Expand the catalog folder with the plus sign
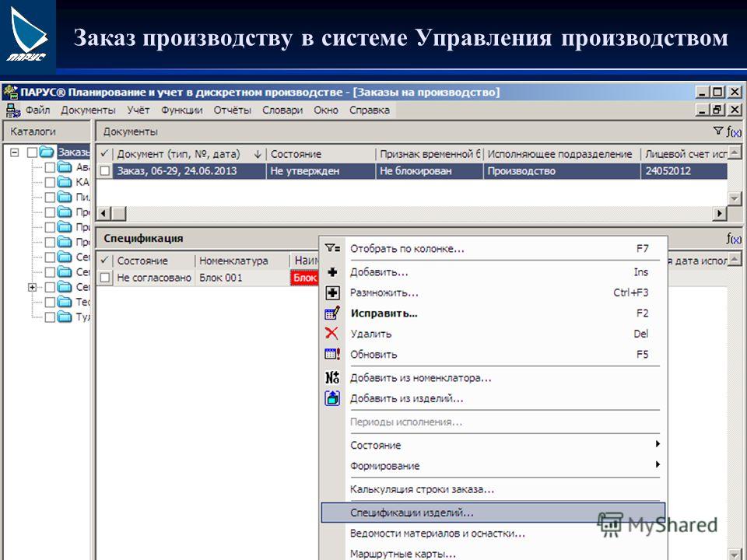This screenshot has width=747, height=560. (33, 287)
